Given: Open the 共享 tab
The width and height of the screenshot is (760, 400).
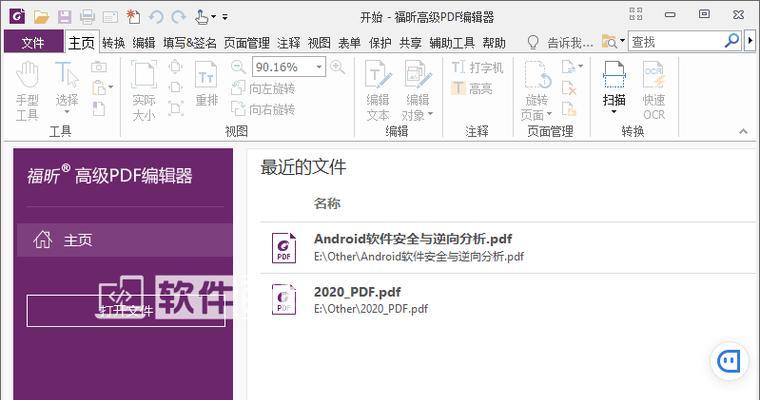Looking at the screenshot, I should click(411, 43).
